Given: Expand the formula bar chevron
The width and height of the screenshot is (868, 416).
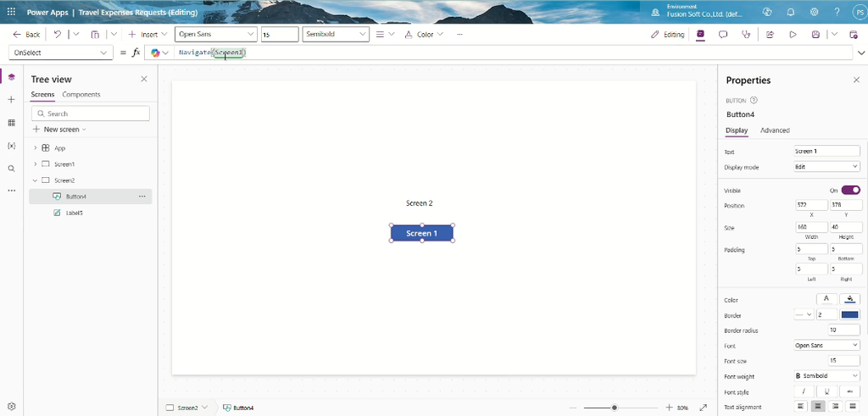Looking at the screenshot, I should click(861, 53).
